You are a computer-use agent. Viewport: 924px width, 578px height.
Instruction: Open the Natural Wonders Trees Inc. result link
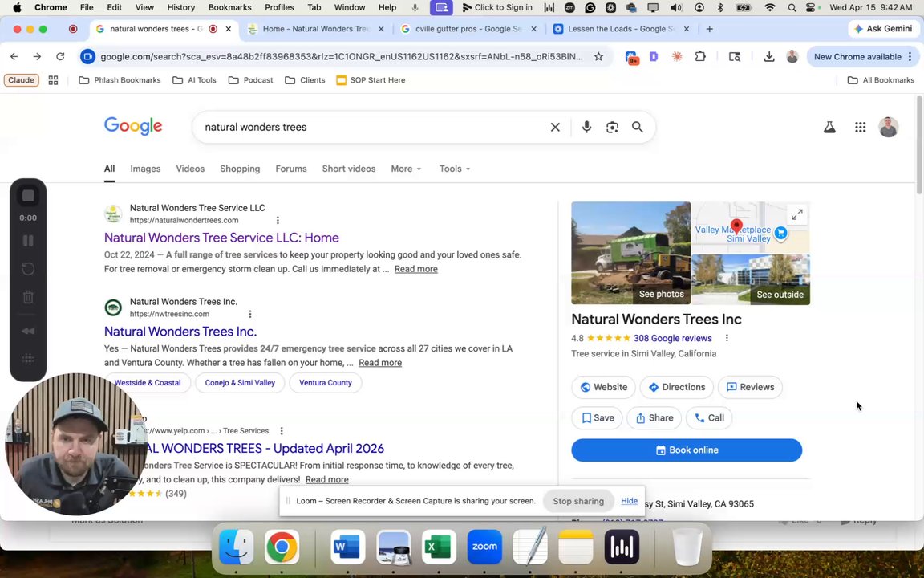pyautogui.click(x=180, y=332)
